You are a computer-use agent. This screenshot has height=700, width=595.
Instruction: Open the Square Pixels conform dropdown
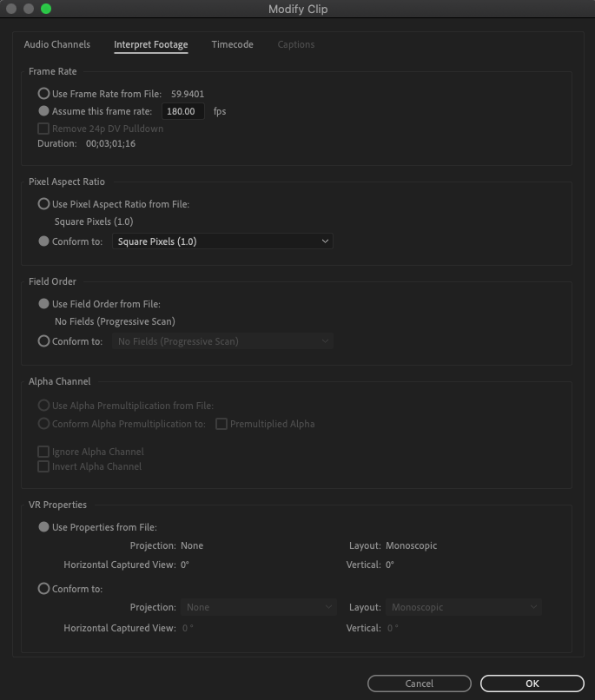(x=220, y=241)
